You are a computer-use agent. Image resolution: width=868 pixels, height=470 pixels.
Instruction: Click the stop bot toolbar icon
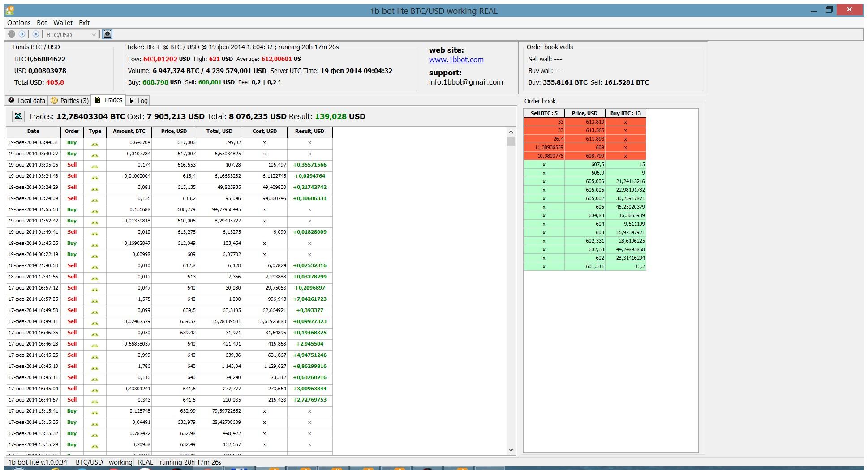[36, 34]
